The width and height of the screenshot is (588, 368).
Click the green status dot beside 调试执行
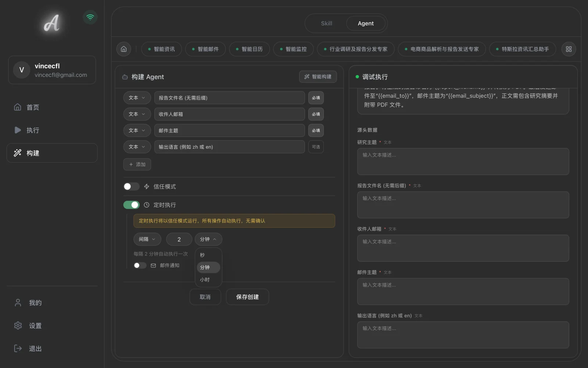(x=357, y=77)
